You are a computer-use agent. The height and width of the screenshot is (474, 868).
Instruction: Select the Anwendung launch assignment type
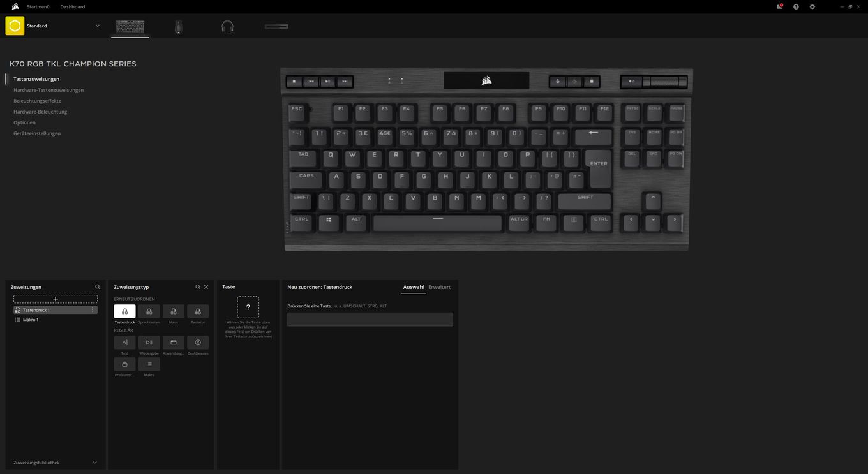174,343
